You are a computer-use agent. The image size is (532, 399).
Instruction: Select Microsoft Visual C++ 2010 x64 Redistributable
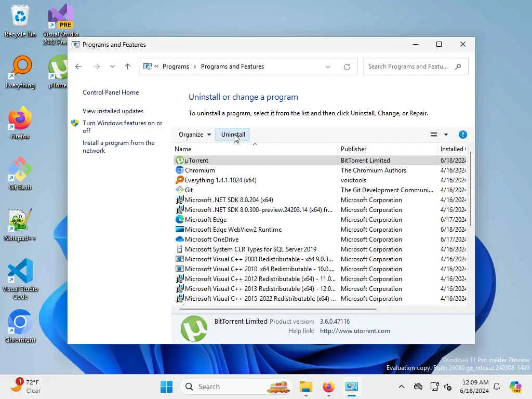click(320, 269)
